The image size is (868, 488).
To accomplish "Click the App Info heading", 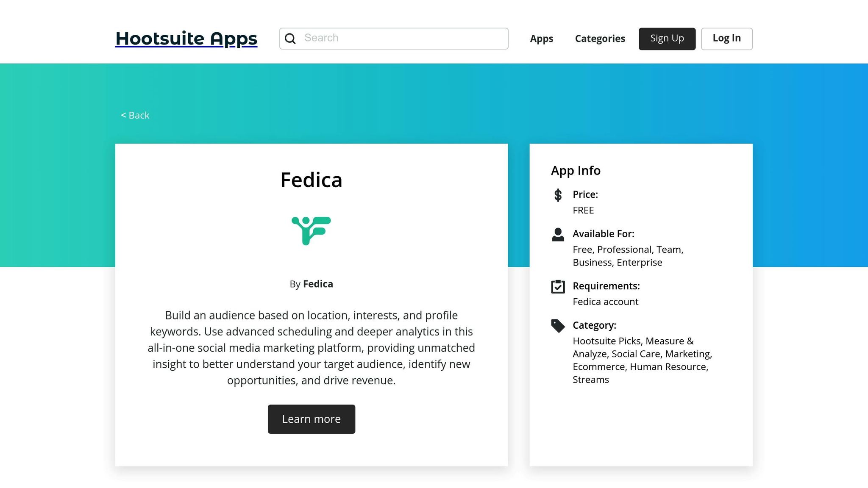I will [576, 170].
